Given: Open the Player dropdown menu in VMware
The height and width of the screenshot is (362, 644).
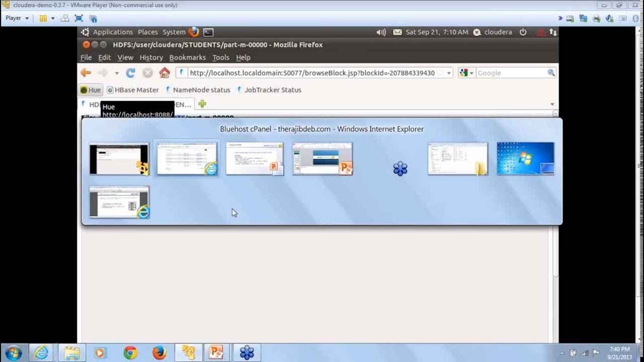Looking at the screenshot, I should (17, 18).
